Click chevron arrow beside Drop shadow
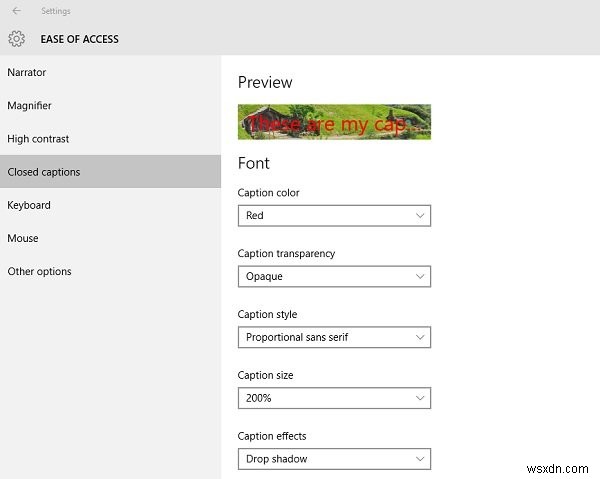 tap(419, 459)
